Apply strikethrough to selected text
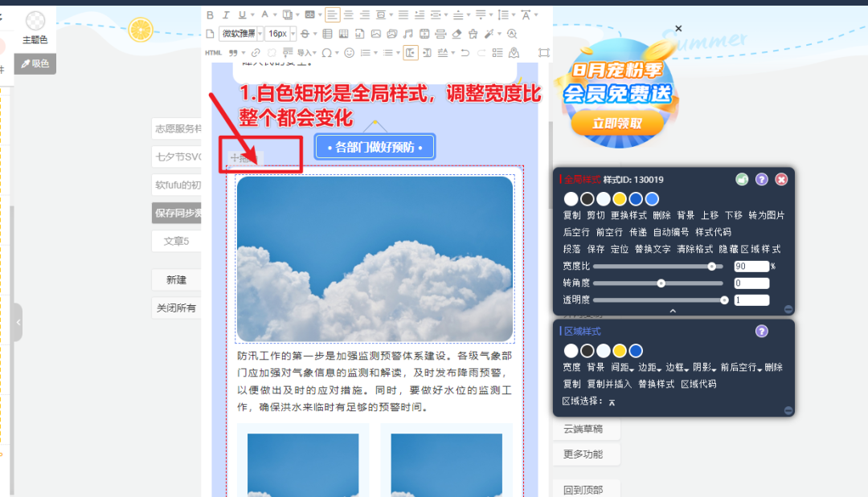The image size is (868, 497). [x=305, y=34]
